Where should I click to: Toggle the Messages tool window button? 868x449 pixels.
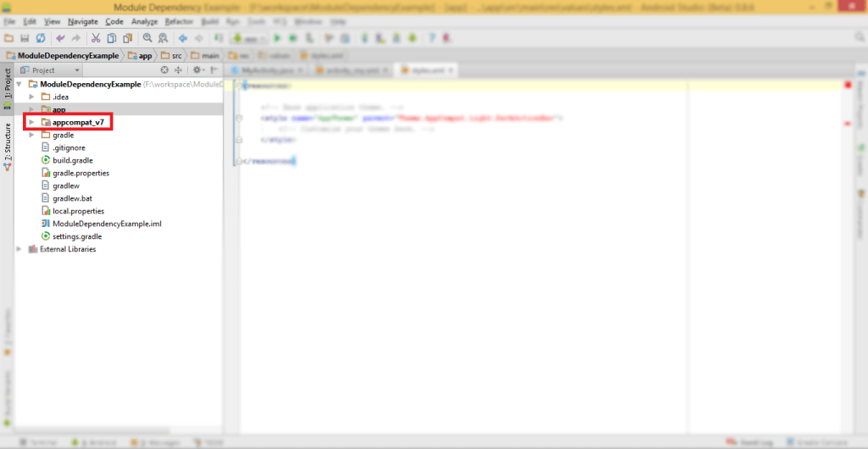[154, 443]
